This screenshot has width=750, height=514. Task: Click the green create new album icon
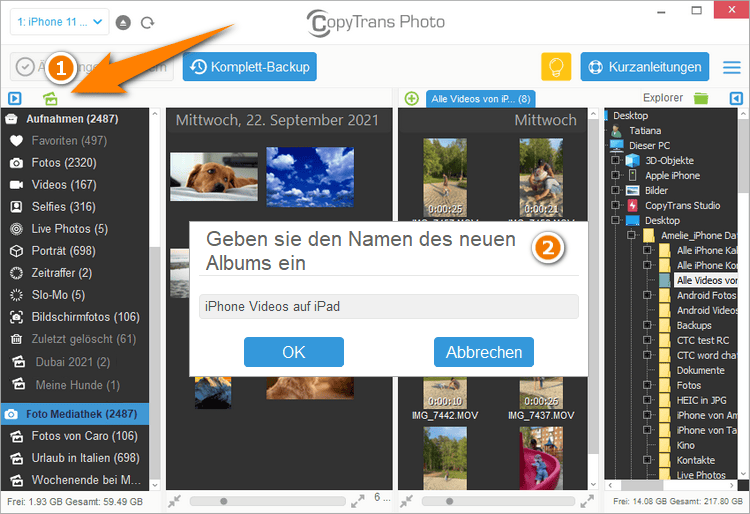click(x=50, y=98)
